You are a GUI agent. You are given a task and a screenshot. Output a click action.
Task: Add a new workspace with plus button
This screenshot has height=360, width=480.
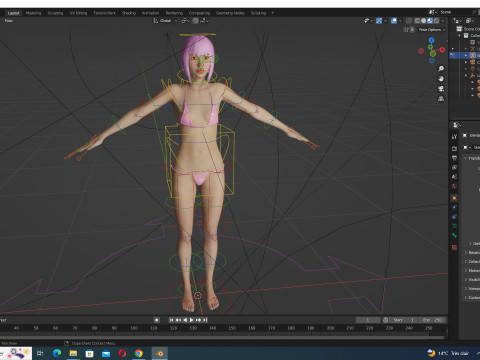tap(272, 13)
